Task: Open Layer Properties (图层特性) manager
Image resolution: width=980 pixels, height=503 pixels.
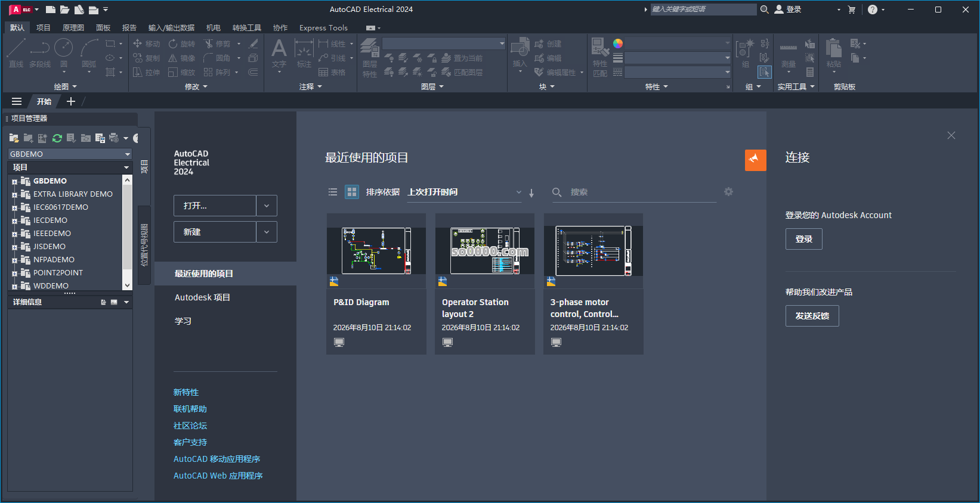Action: 370,58
